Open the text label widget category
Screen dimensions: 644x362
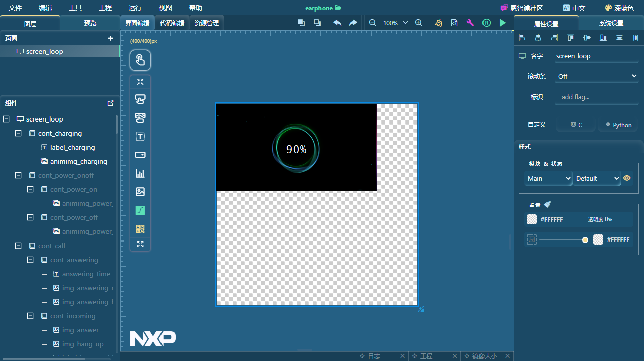pyautogui.click(x=140, y=136)
